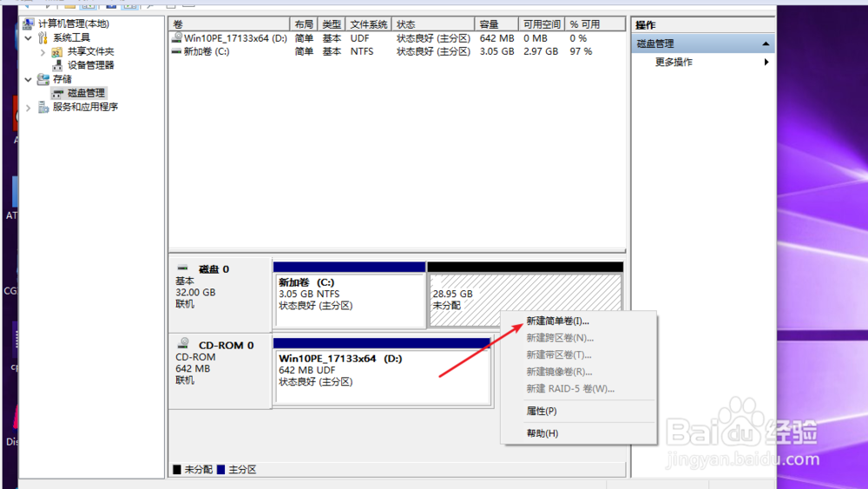This screenshot has height=489, width=868.
Task: Click 新建镜像卷(R)... in the context menu
Action: point(559,372)
